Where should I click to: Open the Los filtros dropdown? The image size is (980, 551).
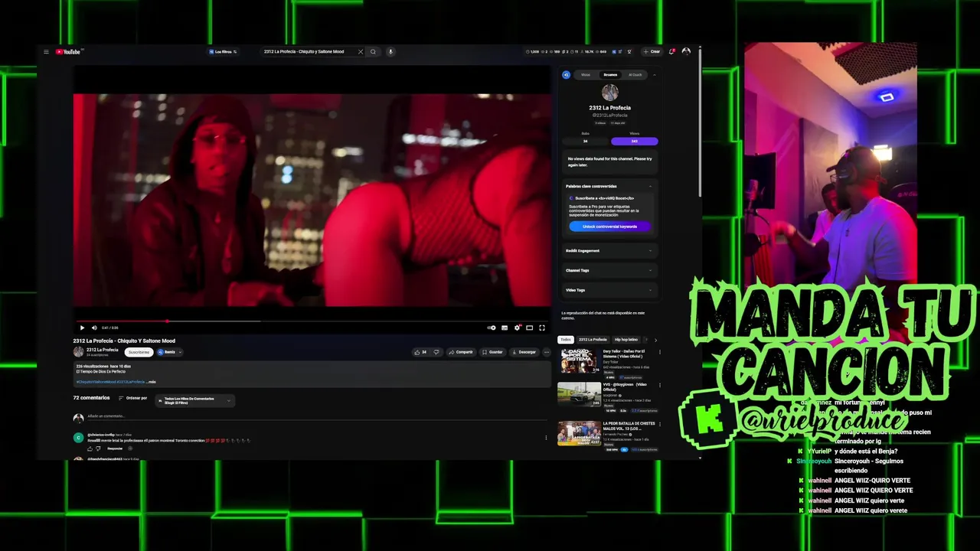(223, 52)
